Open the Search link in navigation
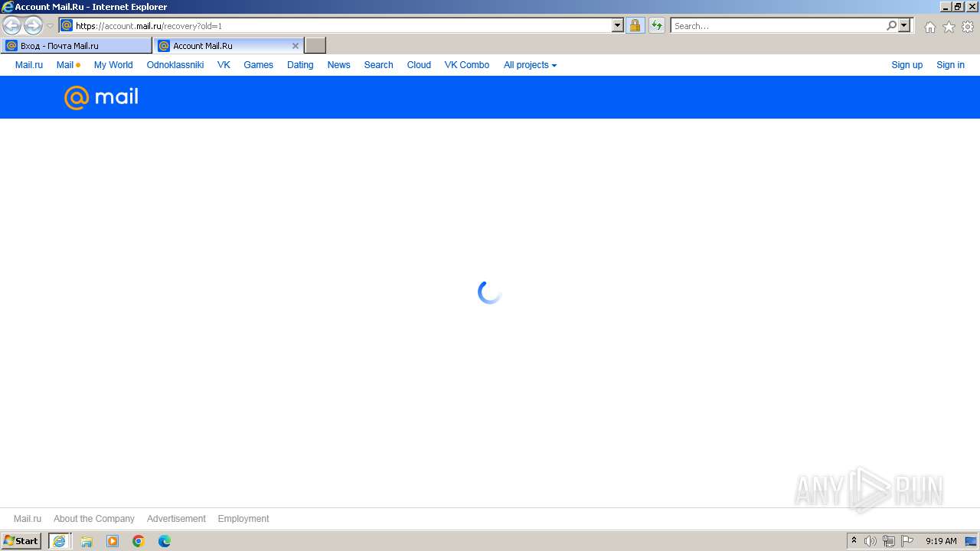The width and height of the screenshot is (980, 551). tap(378, 65)
